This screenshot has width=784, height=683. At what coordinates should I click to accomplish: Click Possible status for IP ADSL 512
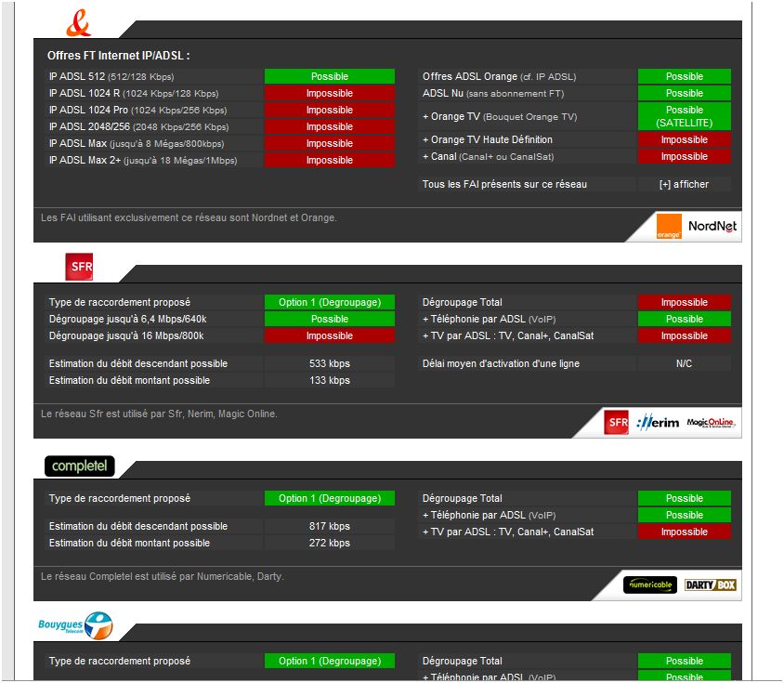330,76
